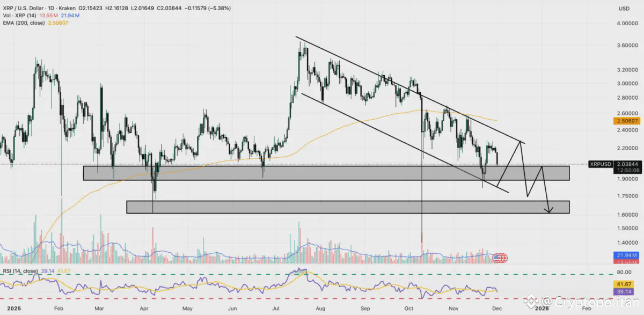
Task: Click the purple 39.14 RSI value tag
Action: (x=626, y=291)
